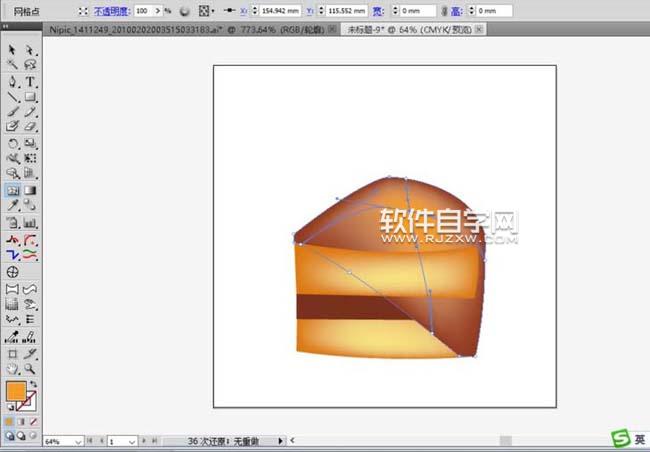Select the Rectangle tool
Screen dimensions: 650x452
point(30,97)
